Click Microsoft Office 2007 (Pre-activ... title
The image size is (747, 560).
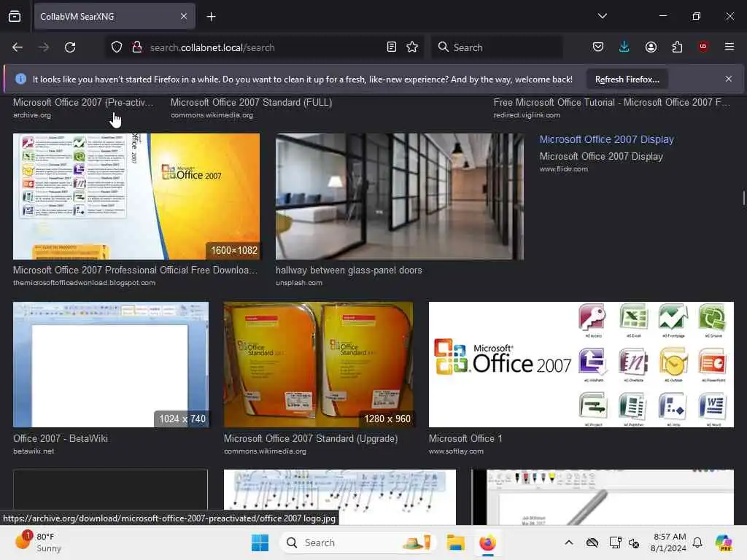pyautogui.click(x=83, y=102)
